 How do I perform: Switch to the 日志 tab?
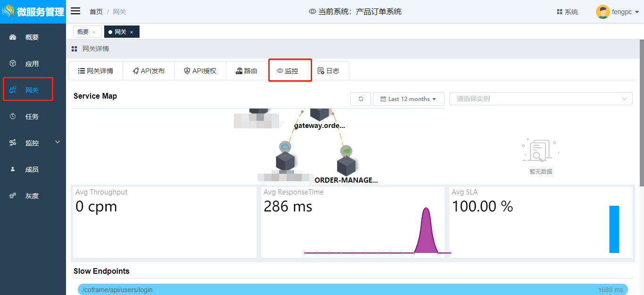pos(329,71)
